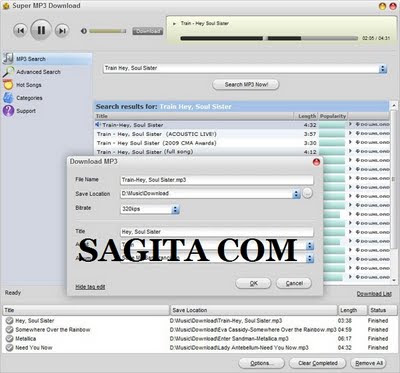Click Save Location column header

tap(254, 310)
